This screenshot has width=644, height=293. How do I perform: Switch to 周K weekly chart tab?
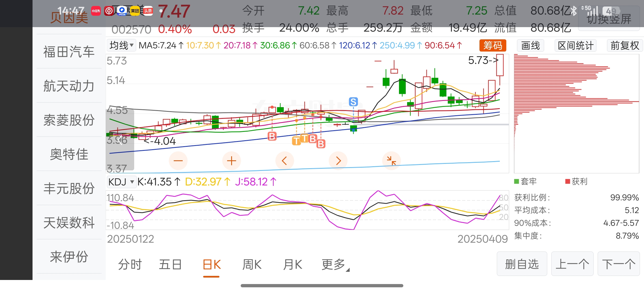(252, 265)
